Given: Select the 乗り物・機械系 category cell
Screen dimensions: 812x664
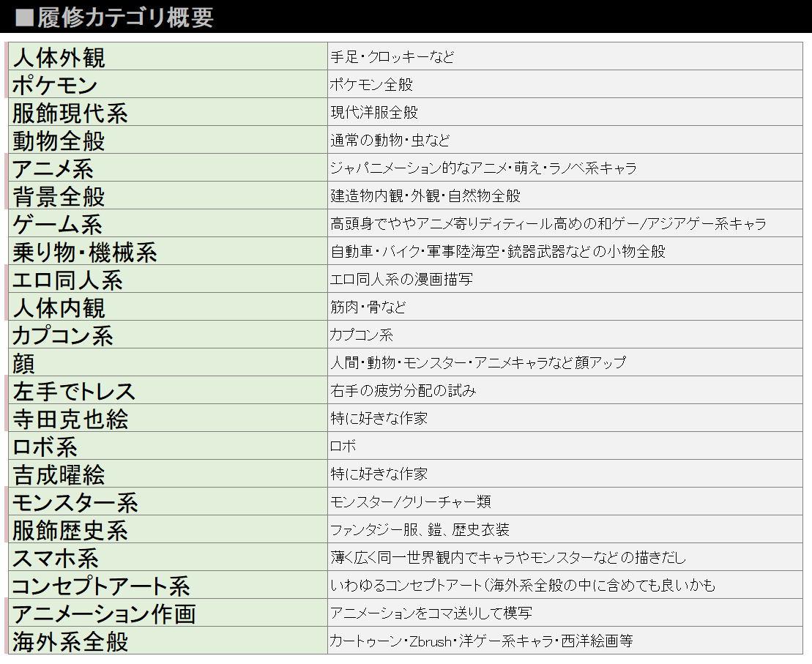Looking at the screenshot, I should [x=168, y=251].
